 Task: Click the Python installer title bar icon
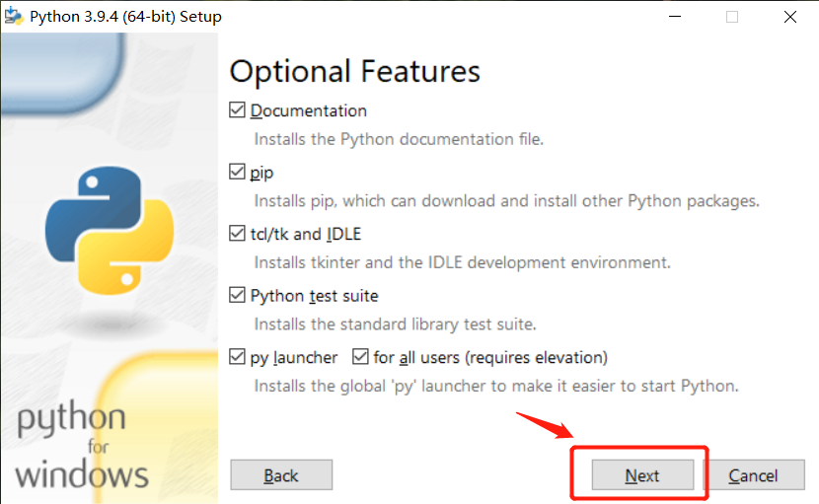14,16
